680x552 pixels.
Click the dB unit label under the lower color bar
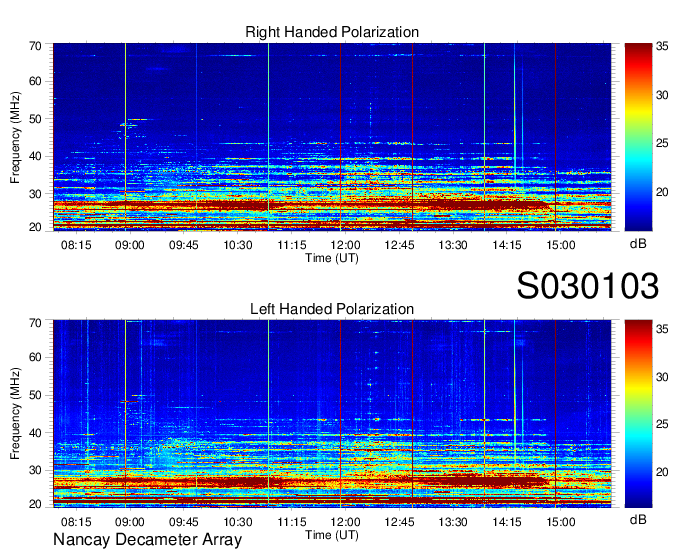coord(638,519)
